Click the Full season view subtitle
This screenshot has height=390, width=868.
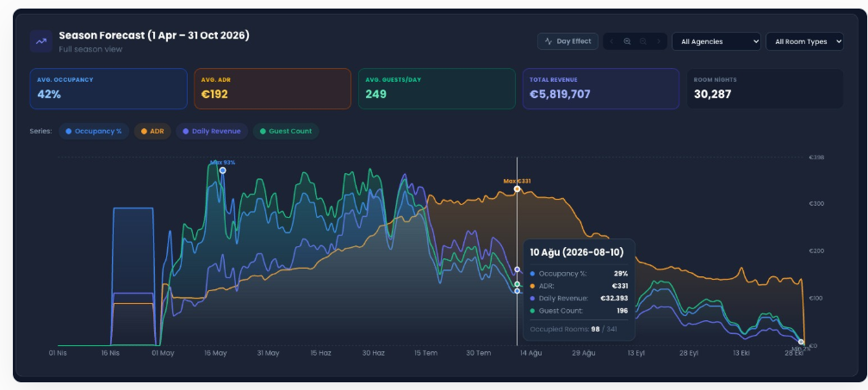coord(90,49)
